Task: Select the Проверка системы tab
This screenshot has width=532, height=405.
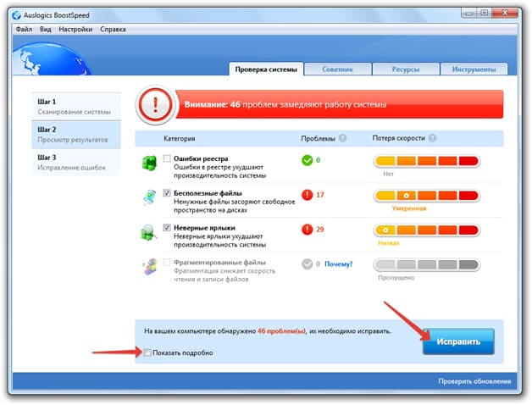Action: point(266,69)
